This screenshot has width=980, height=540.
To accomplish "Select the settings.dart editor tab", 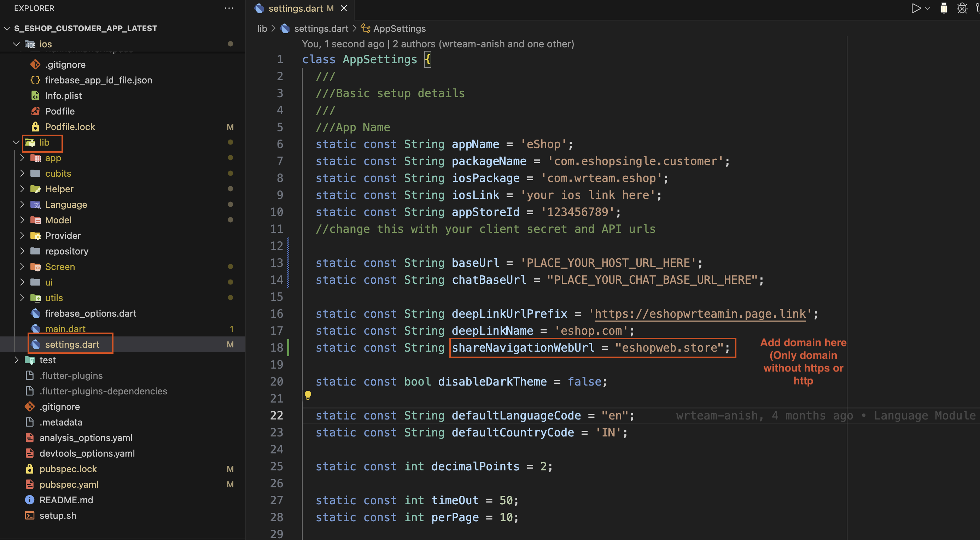I will pyautogui.click(x=301, y=8).
